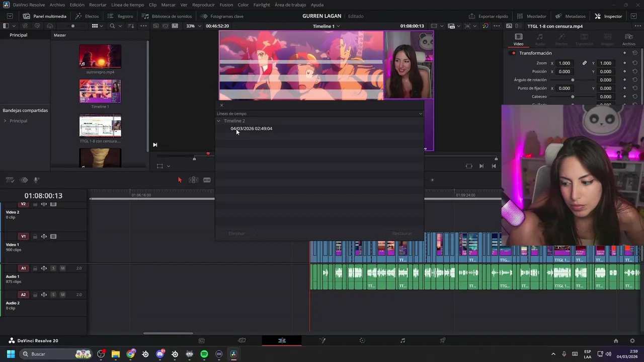The image size is (644, 362).
Task: Select the arrow Selection mode tool
Action: 180,180
